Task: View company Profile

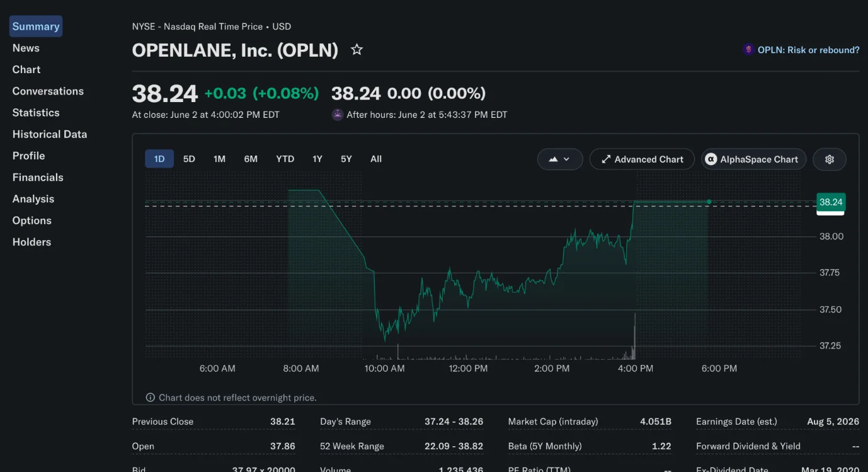Action: pyautogui.click(x=28, y=156)
